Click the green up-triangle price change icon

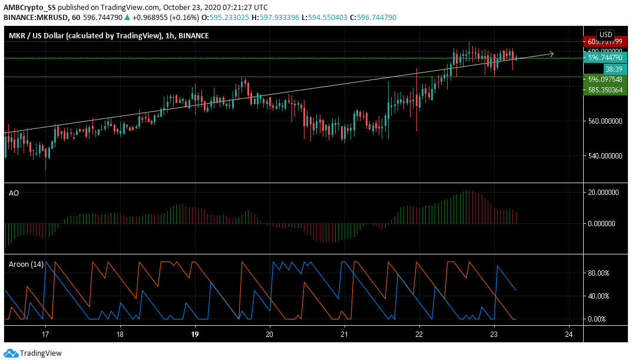pos(127,17)
